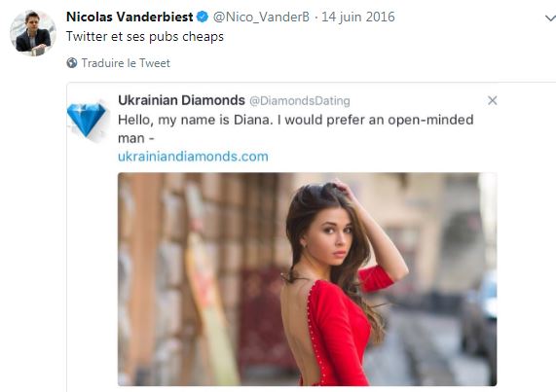
Task: Visit the ukrainiandiamonds.com link
Action: pos(193,157)
